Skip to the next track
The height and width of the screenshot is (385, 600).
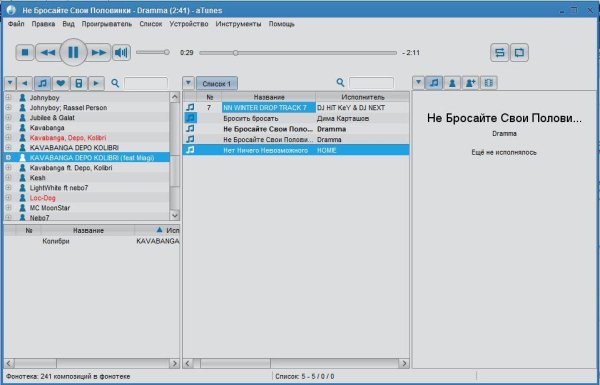click(x=99, y=52)
